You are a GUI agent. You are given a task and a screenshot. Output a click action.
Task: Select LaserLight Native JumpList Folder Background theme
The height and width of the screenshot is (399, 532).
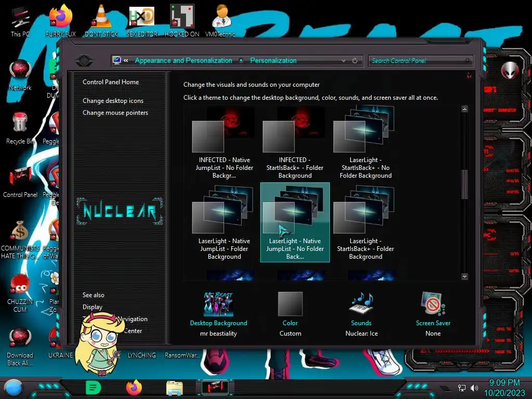[224, 222]
